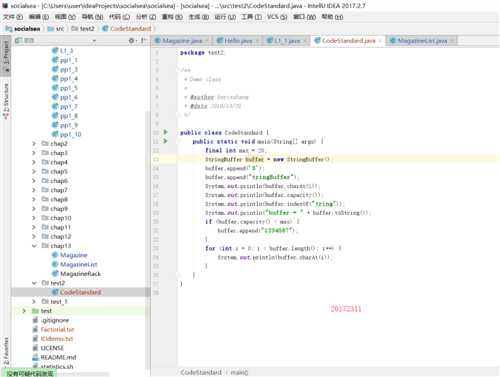Expand the chap2 folder
This screenshot has width=500, height=377.
(x=34, y=144)
